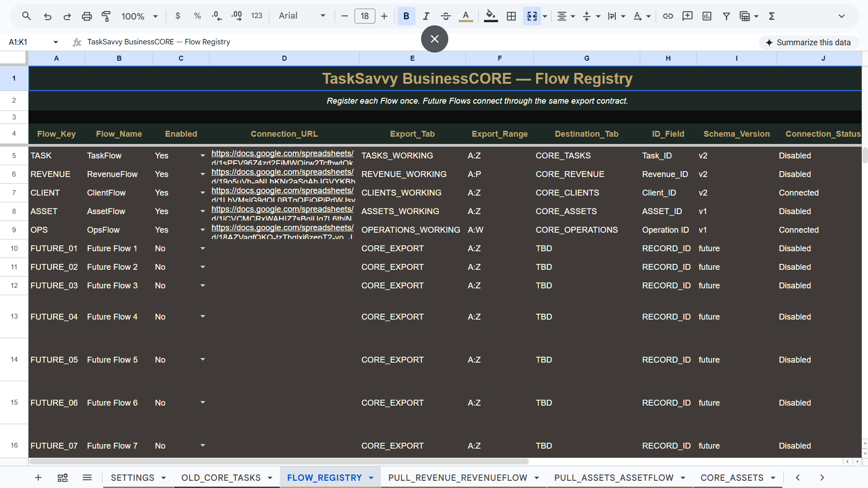The height and width of the screenshot is (488, 868).
Task: Click the Functions sigma icon
Action: [772, 16]
